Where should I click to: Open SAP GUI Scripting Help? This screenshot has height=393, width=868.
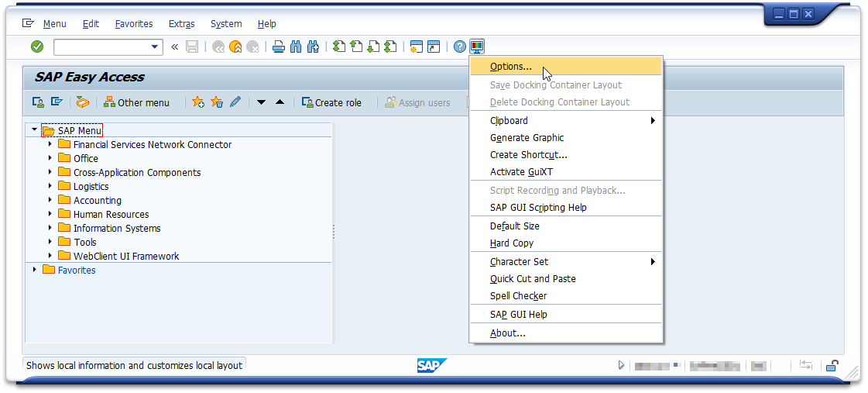pos(566,207)
